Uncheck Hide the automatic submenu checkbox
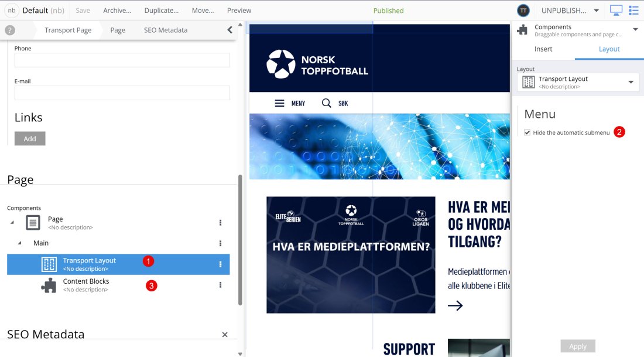The height and width of the screenshot is (357, 644). coord(527,132)
